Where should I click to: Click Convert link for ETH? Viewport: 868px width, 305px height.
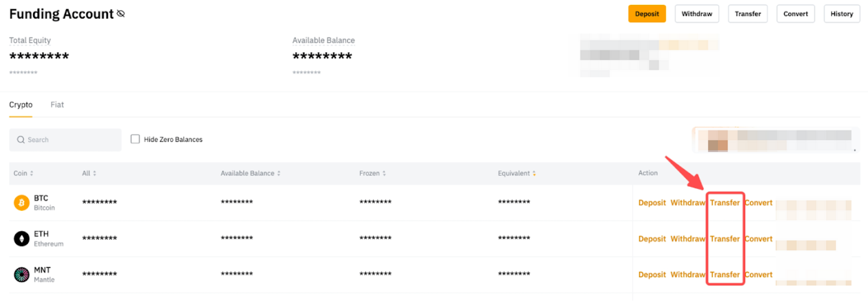[758, 239]
